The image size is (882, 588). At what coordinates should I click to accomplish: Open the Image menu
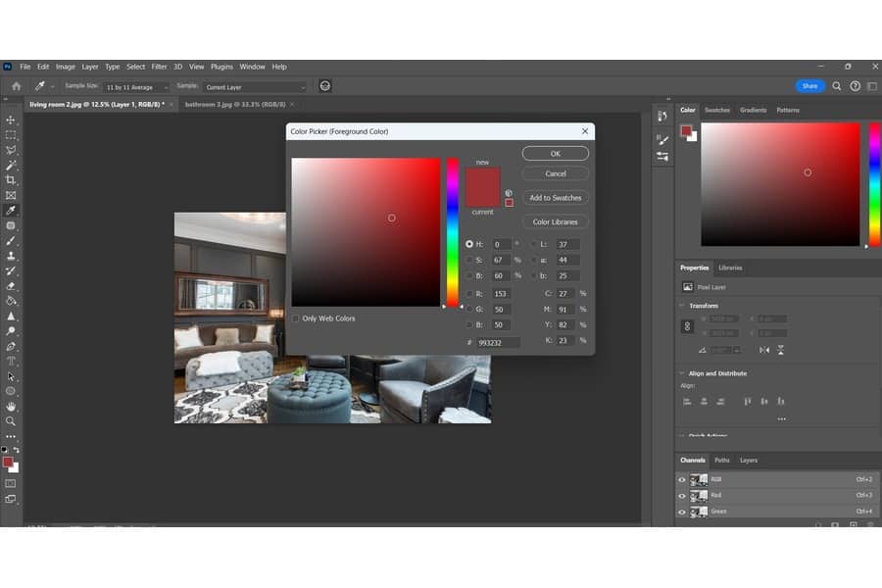point(66,67)
